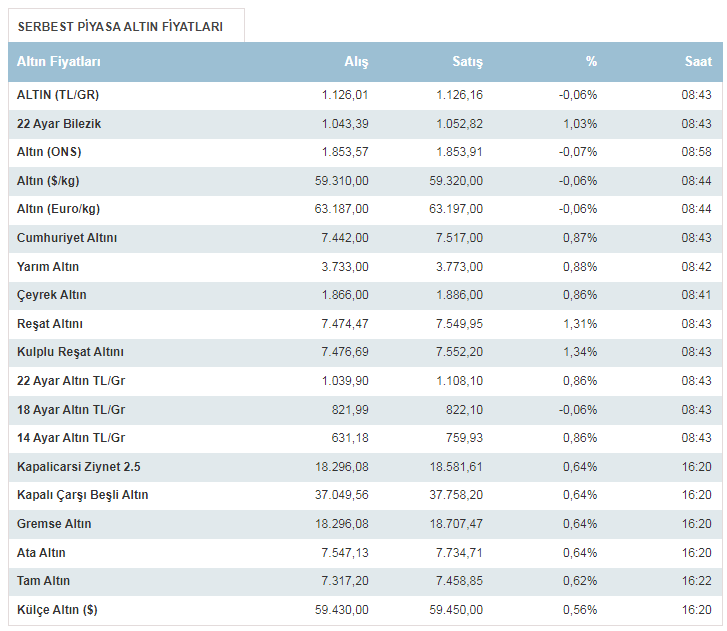
Task: Open the ALTIN (TL/GR) row link
Action: pyautogui.click(x=58, y=95)
